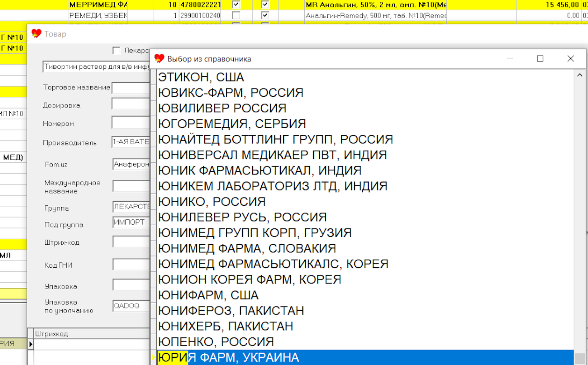
Task: Click the heart icon in Выбор из справочника title
Action: click(159, 58)
